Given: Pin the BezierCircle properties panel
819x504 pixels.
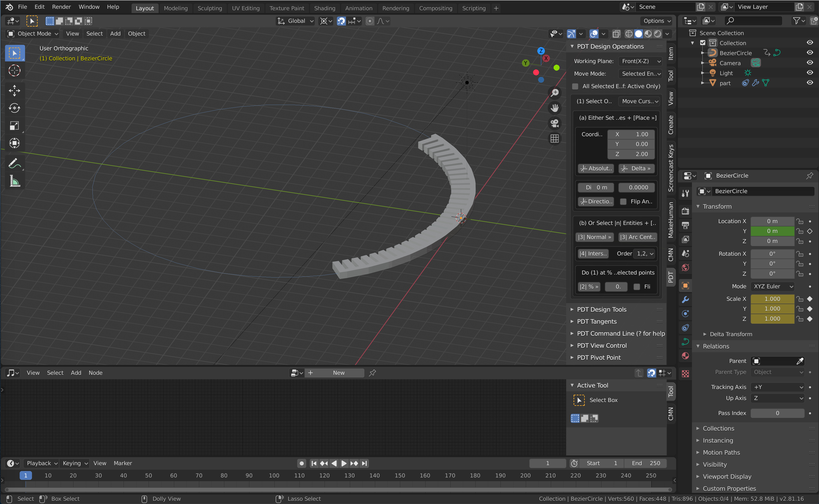Looking at the screenshot, I should pos(809,176).
